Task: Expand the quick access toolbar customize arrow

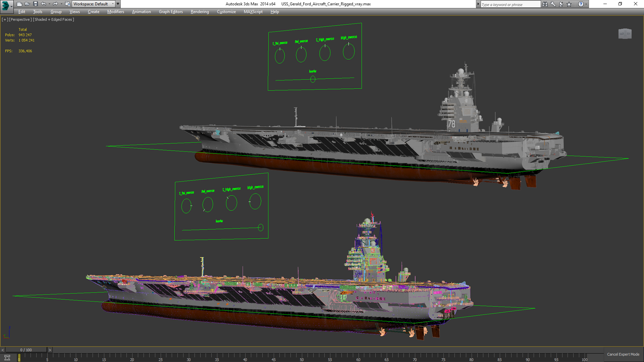Action: pos(118,4)
